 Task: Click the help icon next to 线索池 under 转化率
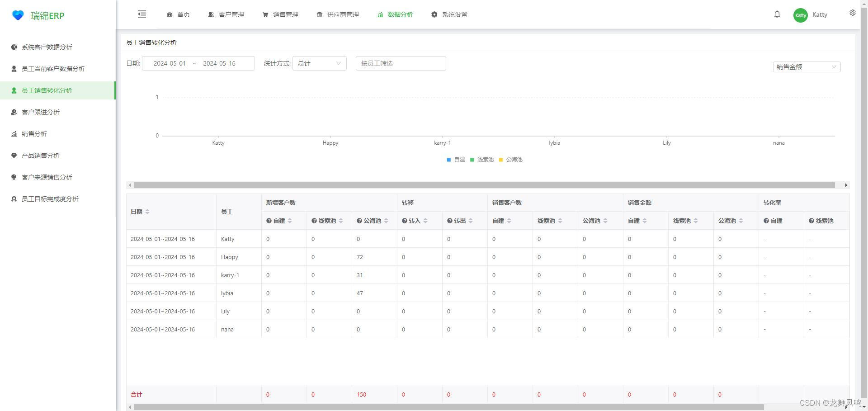click(811, 221)
